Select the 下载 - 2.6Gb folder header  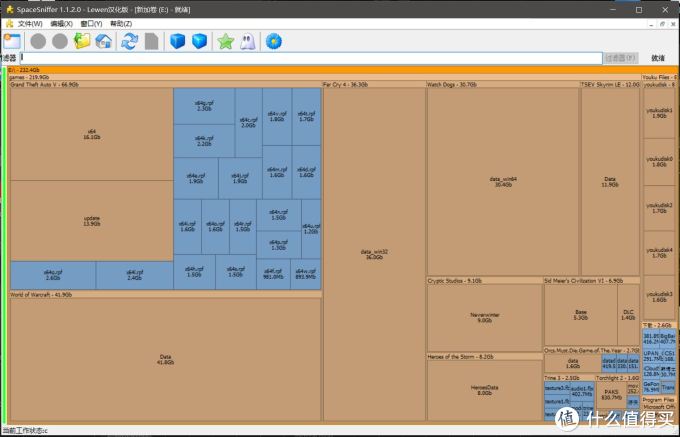pos(659,325)
